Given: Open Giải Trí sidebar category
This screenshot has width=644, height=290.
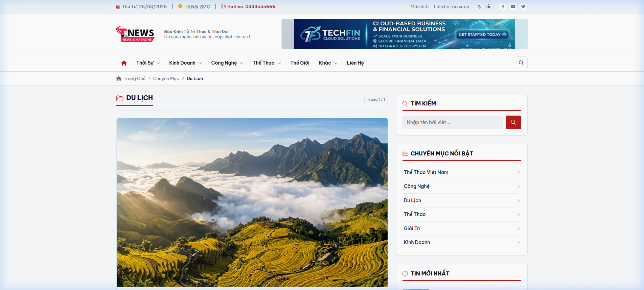Looking at the screenshot, I should tap(462, 228).
